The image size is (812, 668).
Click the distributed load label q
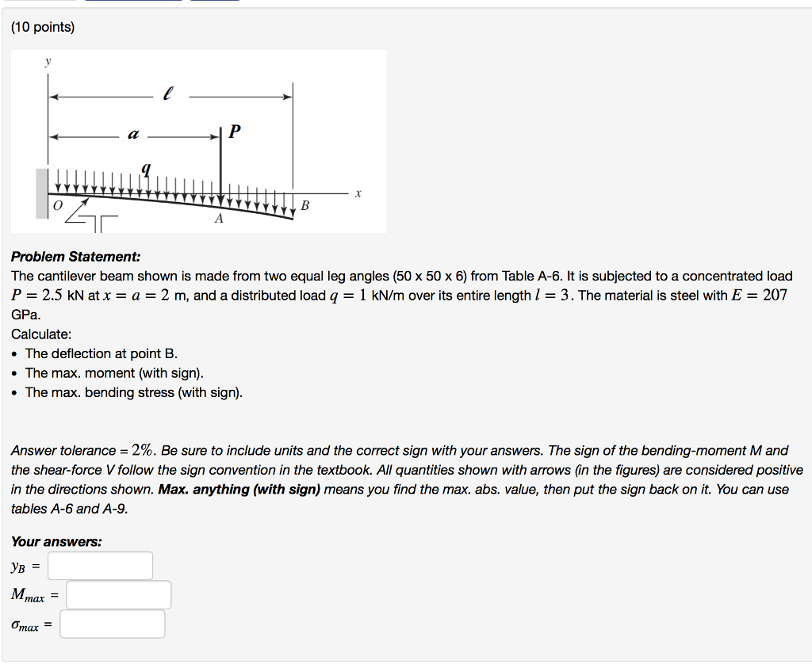click(x=145, y=169)
